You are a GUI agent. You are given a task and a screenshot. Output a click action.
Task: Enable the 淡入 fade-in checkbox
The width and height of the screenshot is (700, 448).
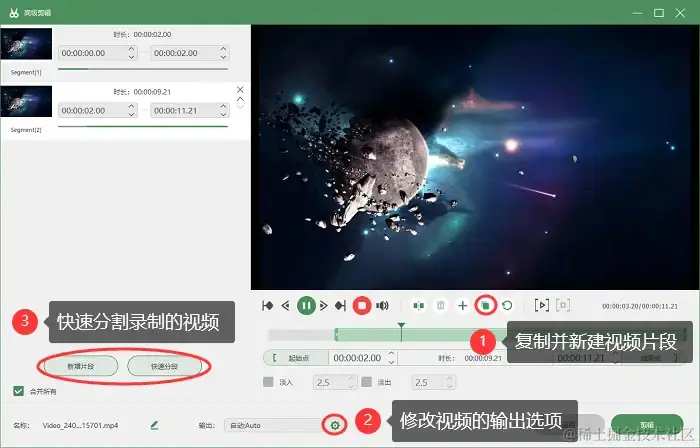pos(268,382)
